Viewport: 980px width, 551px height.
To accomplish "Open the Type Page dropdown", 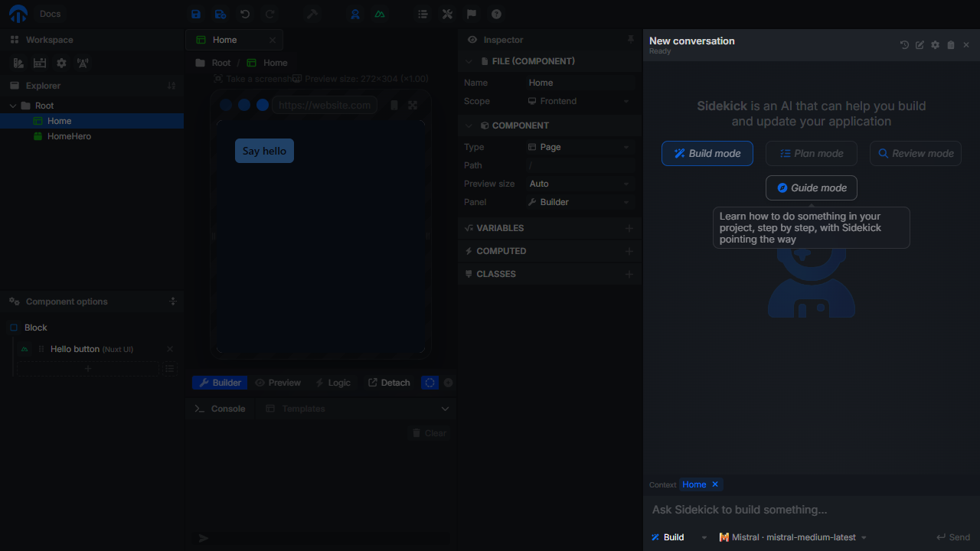I will [580, 147].
